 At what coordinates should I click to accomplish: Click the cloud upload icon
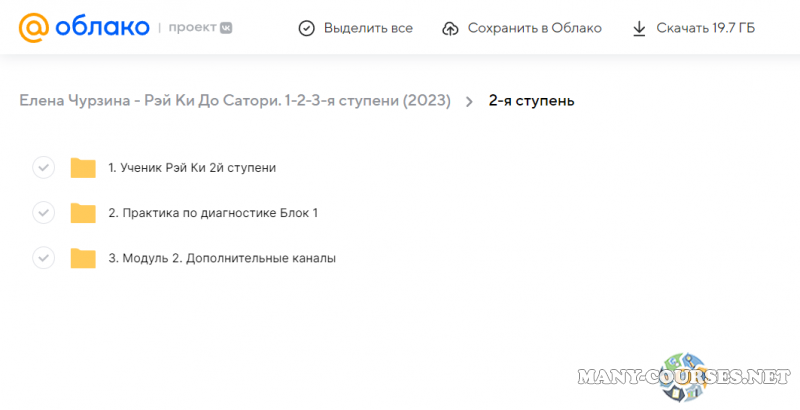pos(450,28)
